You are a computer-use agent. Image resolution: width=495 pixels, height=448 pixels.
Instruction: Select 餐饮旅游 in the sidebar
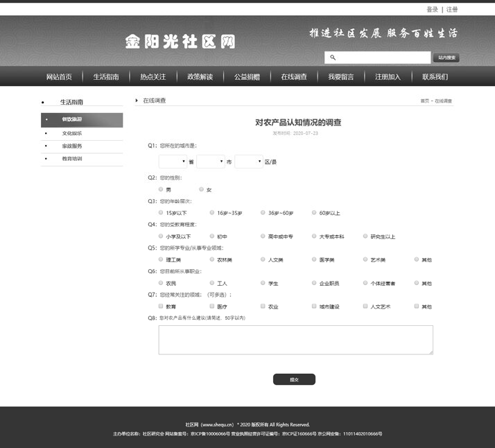coord(82,120)
